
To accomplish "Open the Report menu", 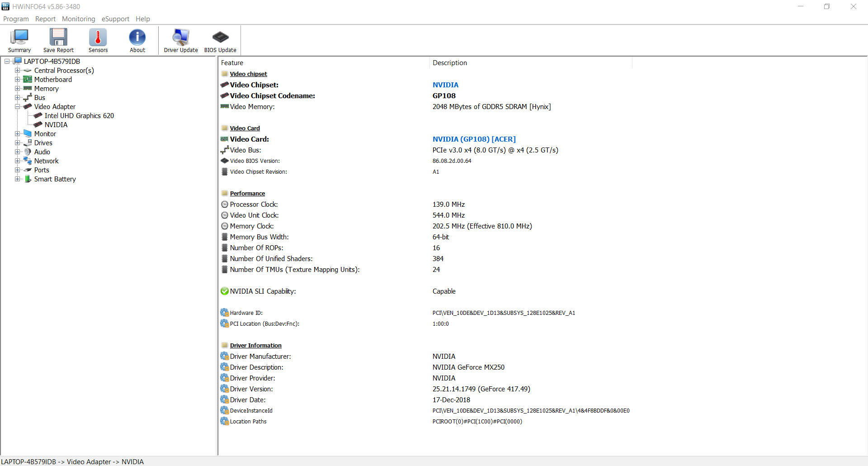I will (x=45, y=19).
